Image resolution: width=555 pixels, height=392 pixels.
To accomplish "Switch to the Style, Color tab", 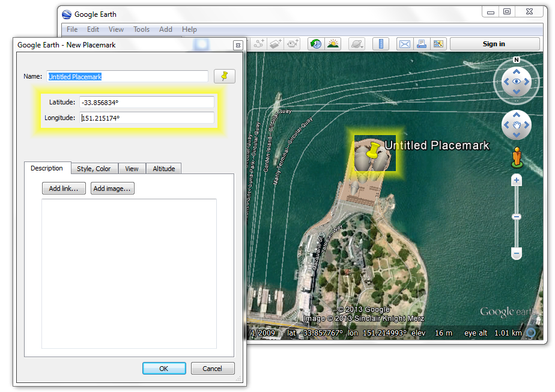I will pos(94,169).
